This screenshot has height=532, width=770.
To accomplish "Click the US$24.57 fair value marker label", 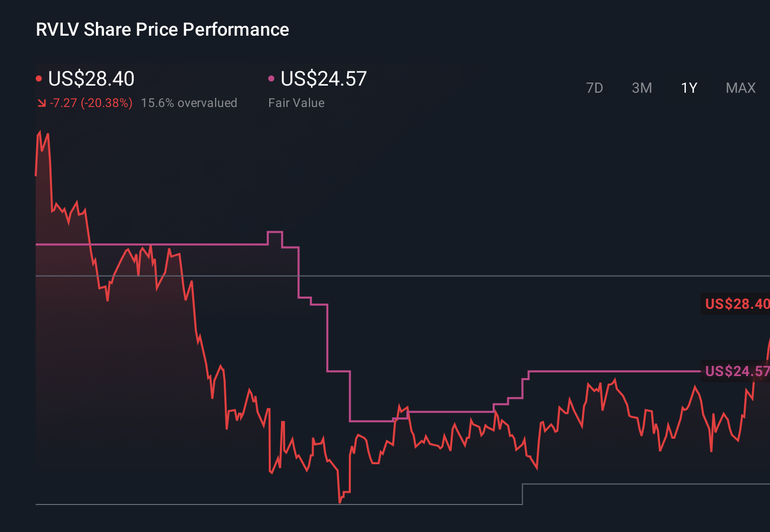I will tap(736, 372).
